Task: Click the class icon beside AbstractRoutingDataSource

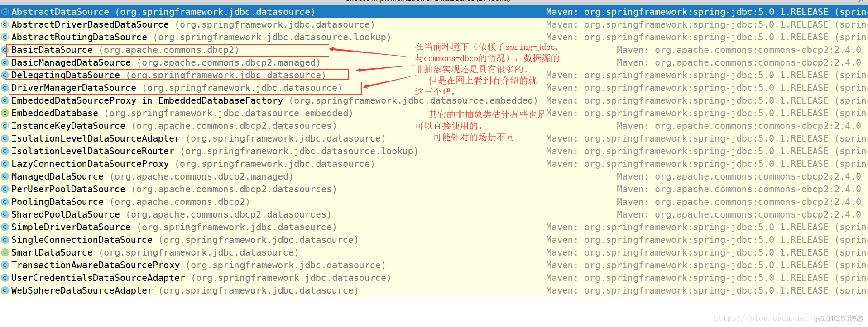Action: tap(5, 37)
